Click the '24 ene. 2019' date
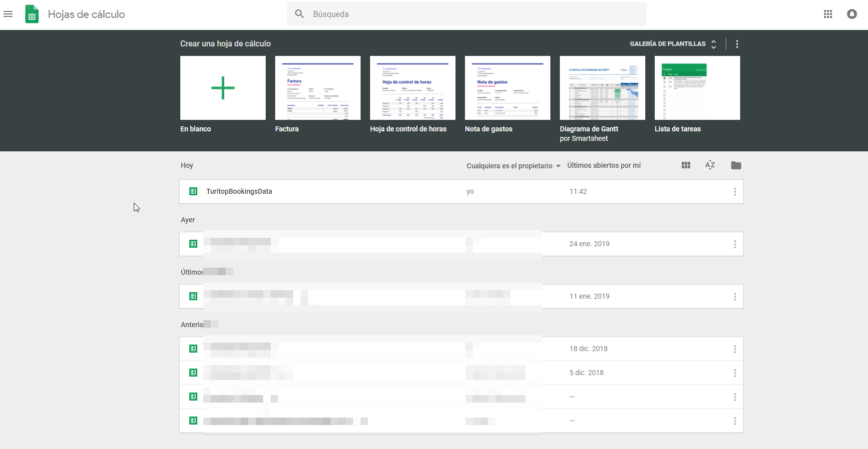The image size is (868, 449). point(589,244)
